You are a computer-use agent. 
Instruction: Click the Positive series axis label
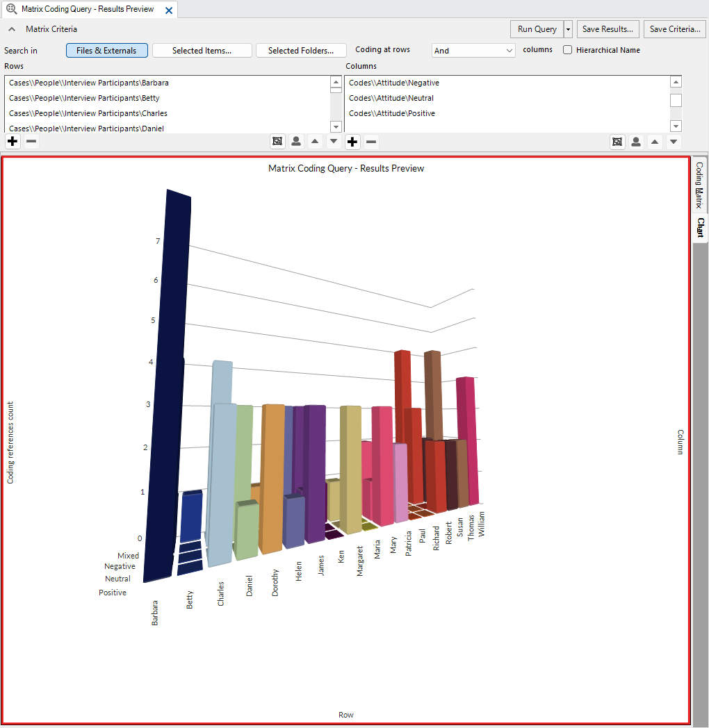point(113,593)
